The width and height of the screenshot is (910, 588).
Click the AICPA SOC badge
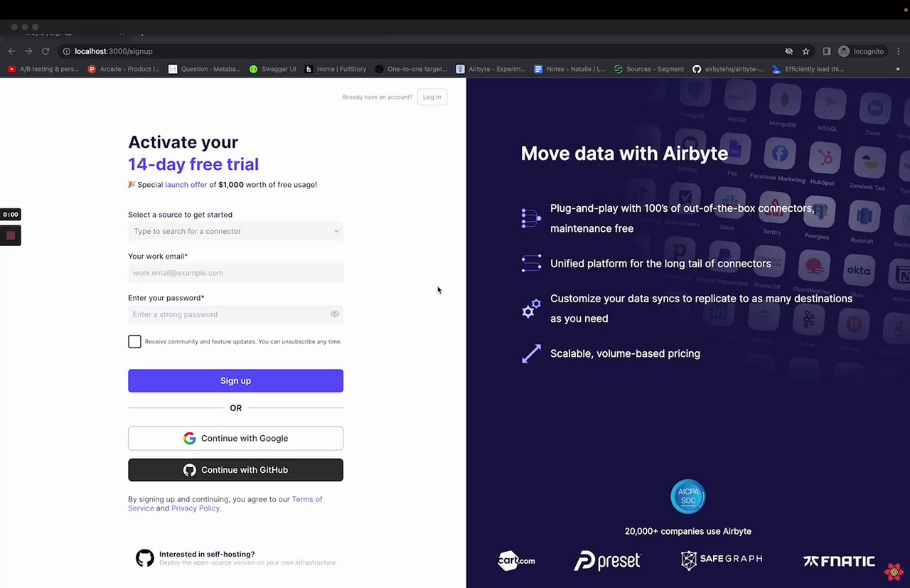click(687, 496)
